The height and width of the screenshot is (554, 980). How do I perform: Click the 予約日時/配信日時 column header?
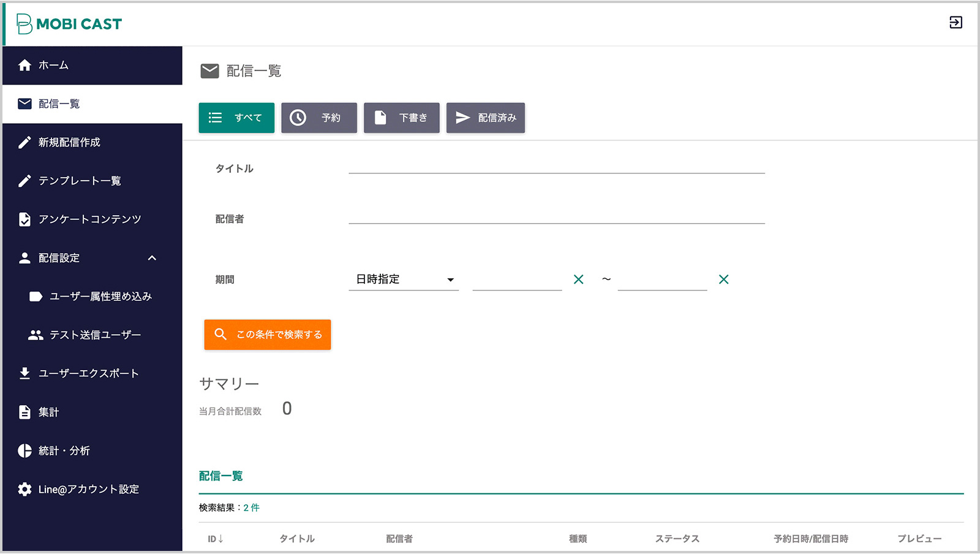pos(811,539)
